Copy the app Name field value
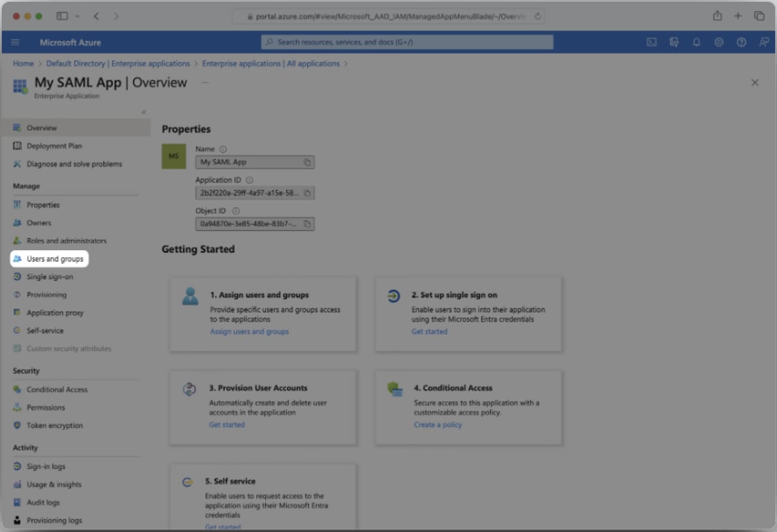The height and width of the screenshot is (532, 777). (x=307, y=162)
